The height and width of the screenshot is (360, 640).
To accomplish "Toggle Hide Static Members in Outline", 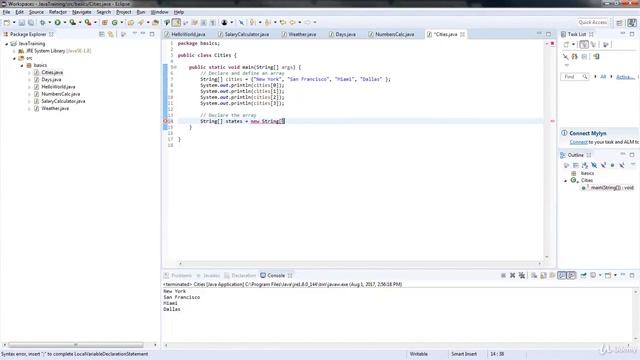I will click(x=603, y=165).
